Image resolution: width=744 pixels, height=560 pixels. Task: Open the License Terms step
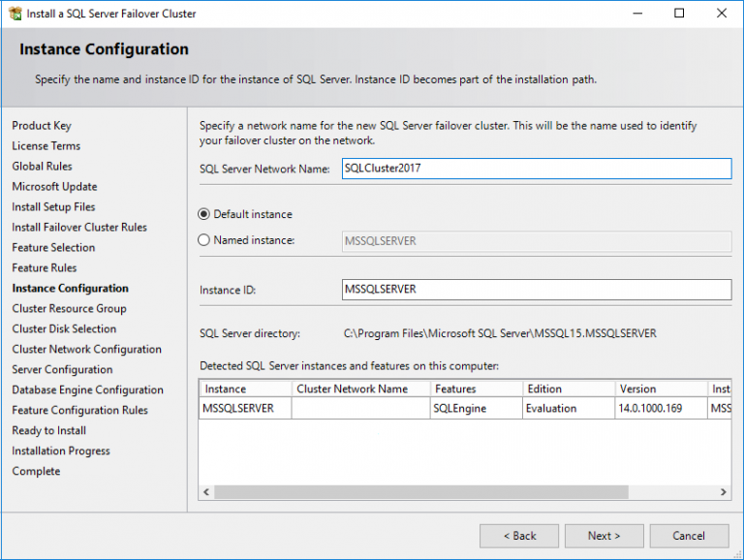click(46, 146)
